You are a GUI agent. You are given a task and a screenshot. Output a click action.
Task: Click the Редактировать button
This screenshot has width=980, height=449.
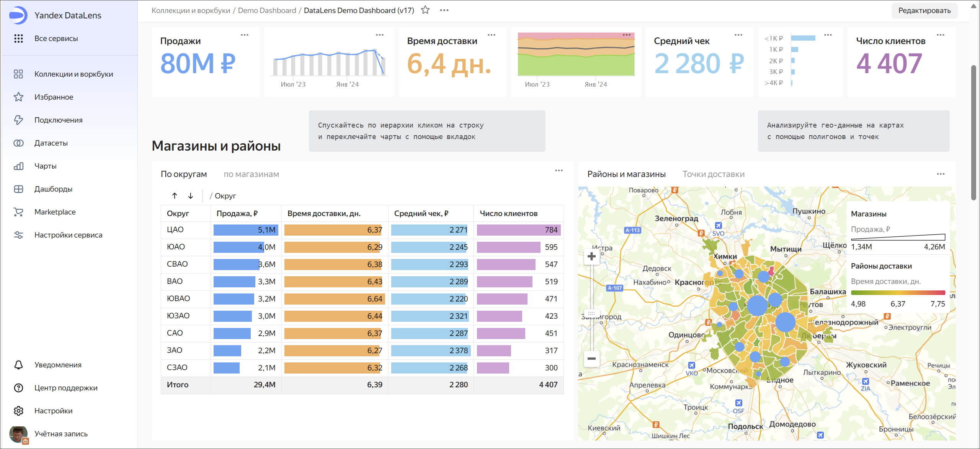tap(924, 11)
